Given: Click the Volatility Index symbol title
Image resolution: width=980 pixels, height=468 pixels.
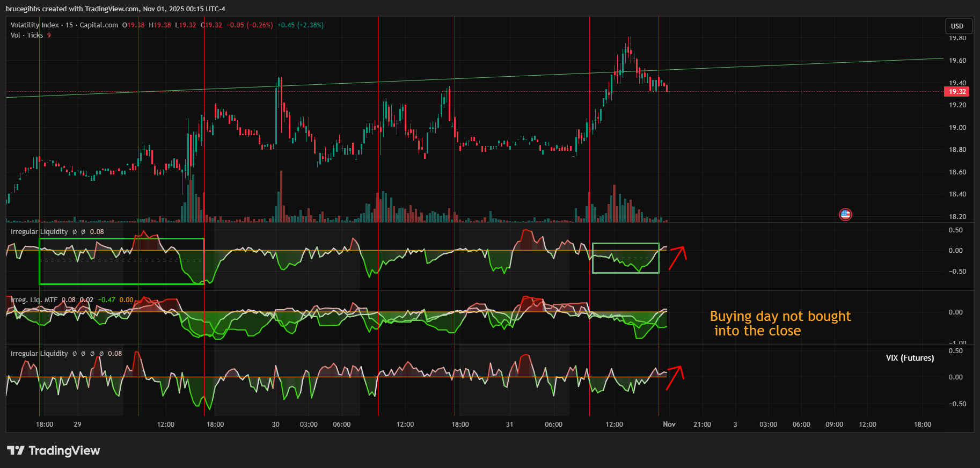Looking at the screenshot, I should coord(34,25).
